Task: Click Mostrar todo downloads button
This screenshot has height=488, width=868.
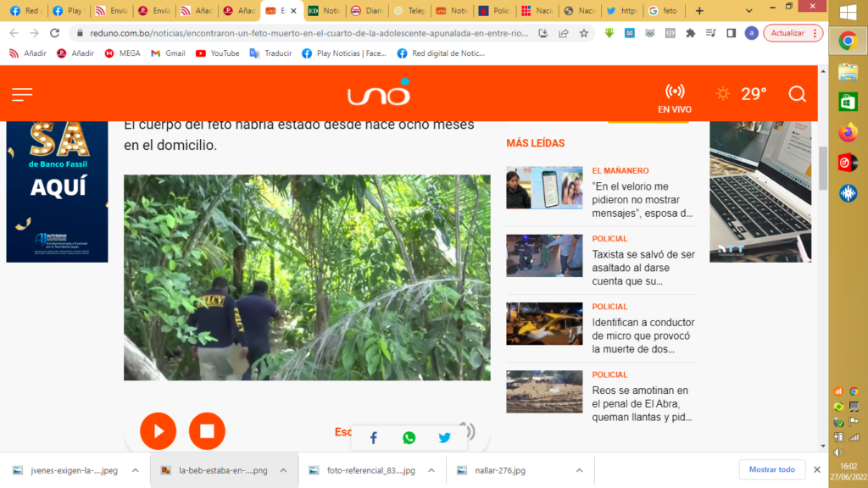Action: 771,469
